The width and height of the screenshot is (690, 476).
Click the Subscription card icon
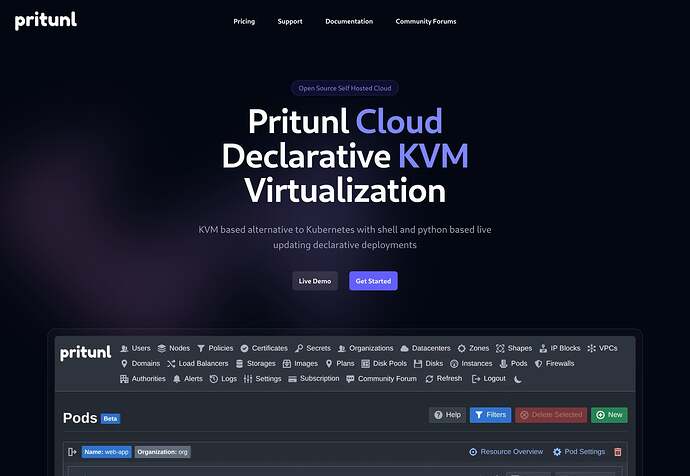click(x=292, y=379)
